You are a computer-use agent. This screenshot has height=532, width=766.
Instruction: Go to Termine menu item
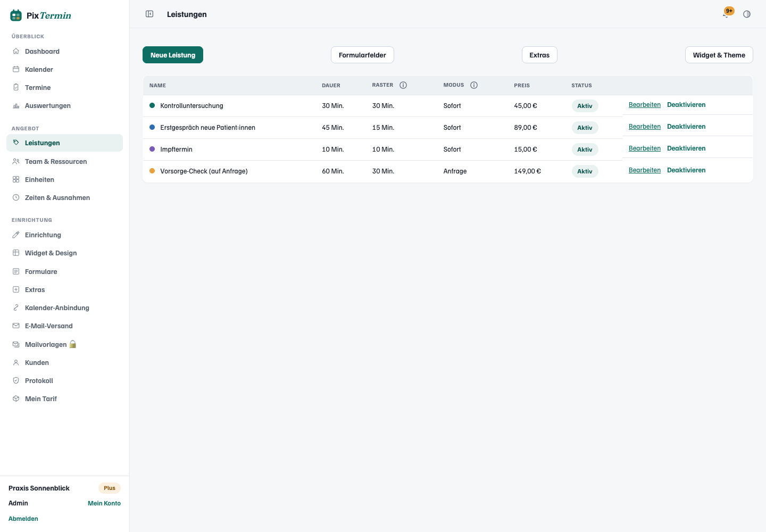click(64, 88)
